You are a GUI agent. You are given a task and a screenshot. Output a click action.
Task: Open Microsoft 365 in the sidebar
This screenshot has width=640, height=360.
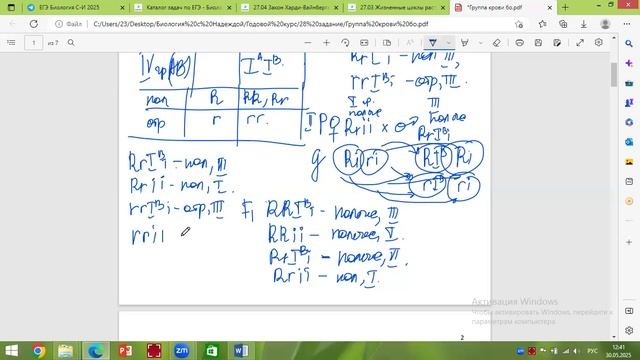pyautogui.click(x=629, y=122)
